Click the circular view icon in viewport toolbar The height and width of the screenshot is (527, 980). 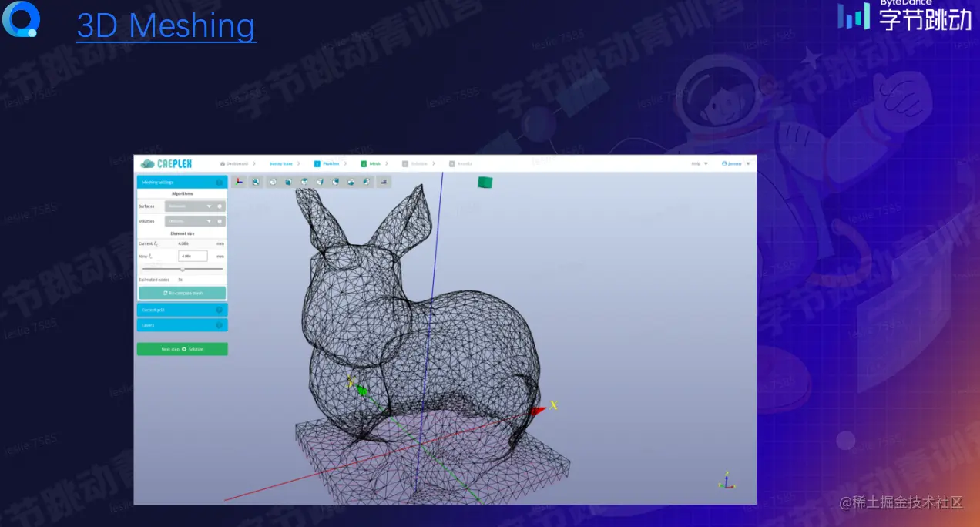273,182
